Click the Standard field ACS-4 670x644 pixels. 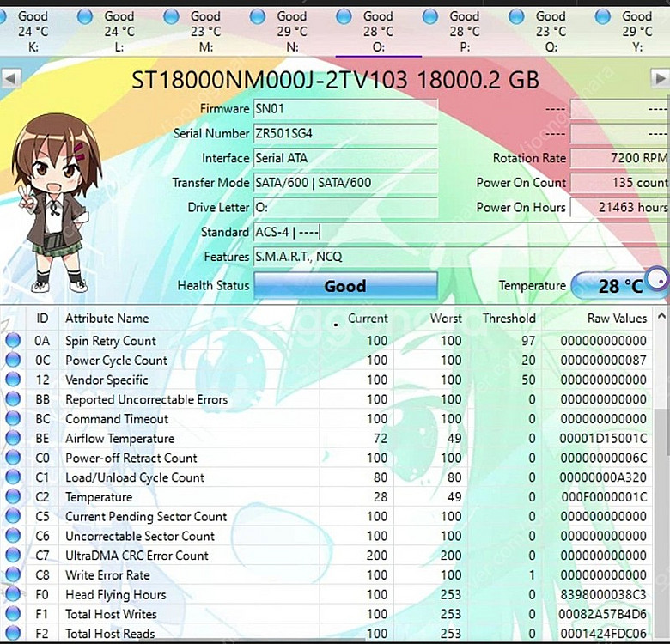pos(461,233)
